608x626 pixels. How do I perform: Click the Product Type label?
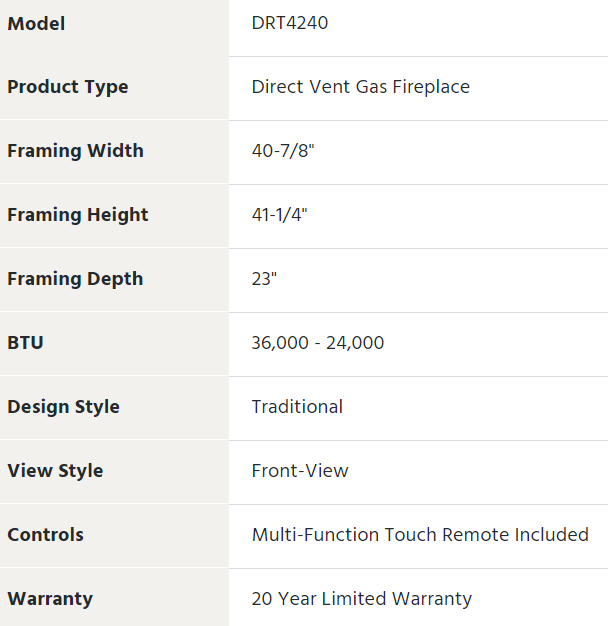coord(68,87)
